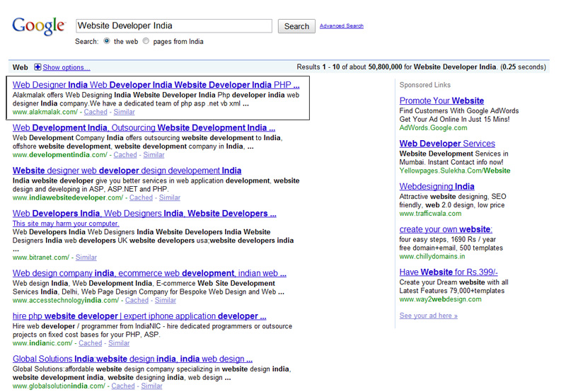This screenshot has height=392, width=566.
Task: Open Web Designer India alakmalak result title
Action: coord(156,85)
